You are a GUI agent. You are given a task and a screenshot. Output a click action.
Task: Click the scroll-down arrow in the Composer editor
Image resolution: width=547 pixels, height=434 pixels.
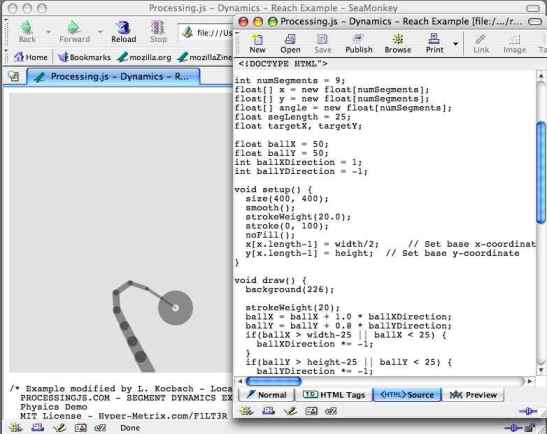[x=541, y=371]
